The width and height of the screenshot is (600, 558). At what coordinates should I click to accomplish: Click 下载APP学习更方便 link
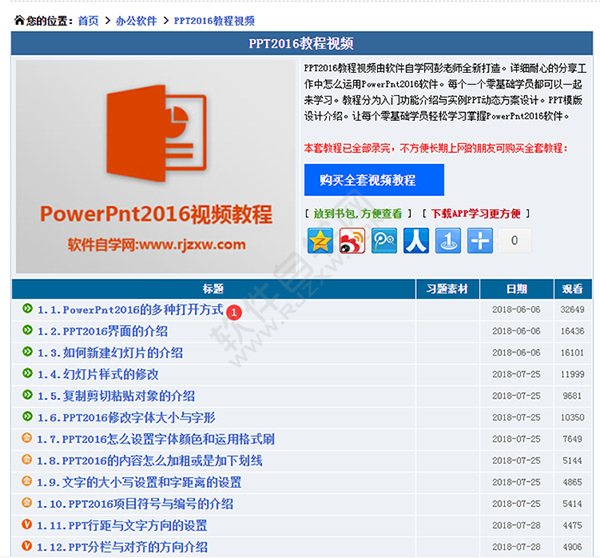tap(476, 214)
